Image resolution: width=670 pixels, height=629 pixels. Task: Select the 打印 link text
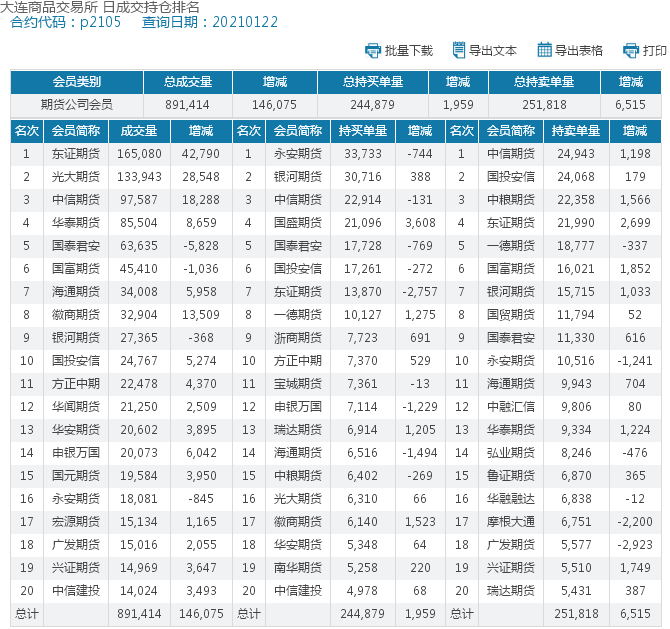click(655, 51)
